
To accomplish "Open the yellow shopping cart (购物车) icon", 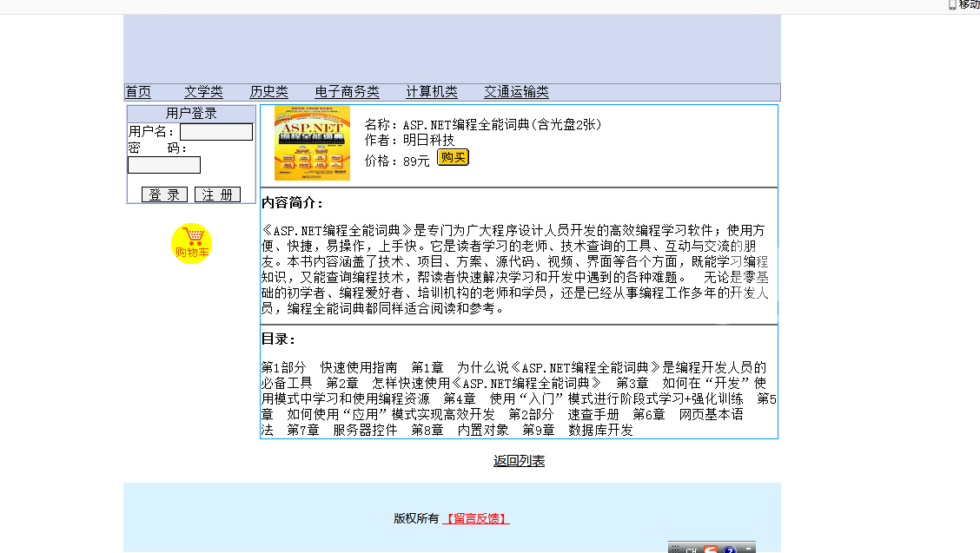I will point(191,243).
